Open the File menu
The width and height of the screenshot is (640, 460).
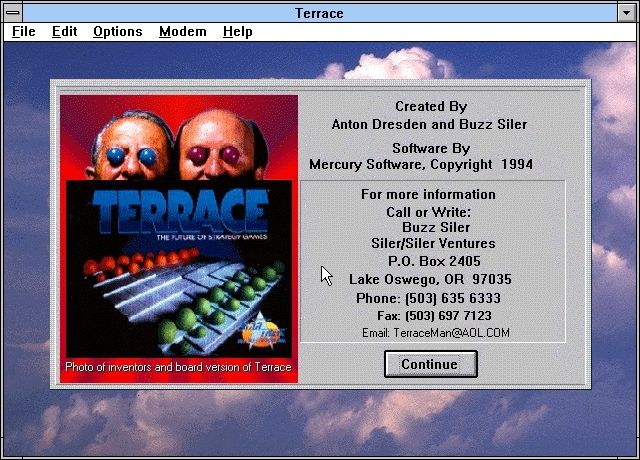point(23,31)
